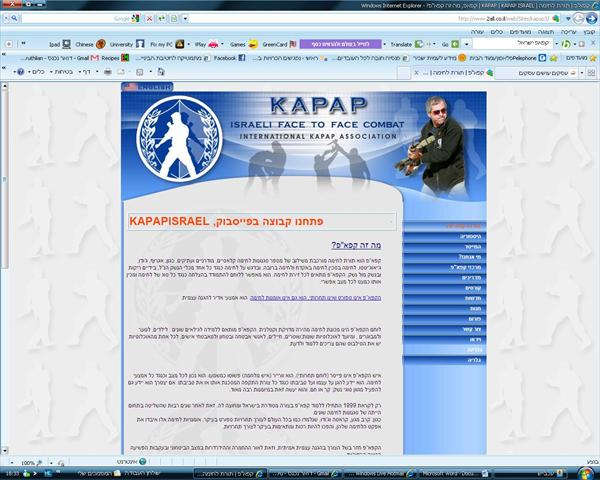Open the עזרה (Help) menu
This screenshot has width=600, height=480.
point(477,32)
